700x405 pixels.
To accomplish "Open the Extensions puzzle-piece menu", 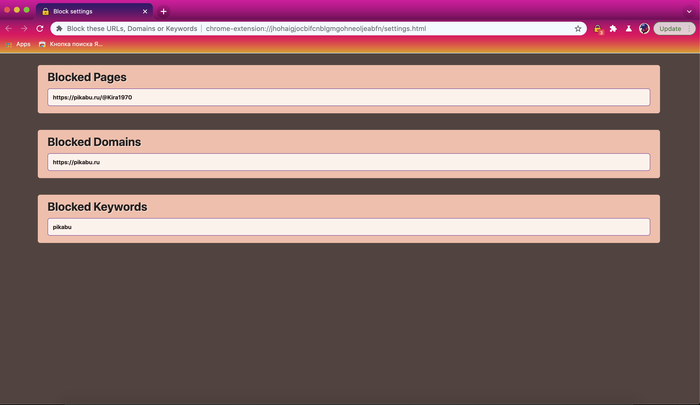I will click(x=613, y=29).
